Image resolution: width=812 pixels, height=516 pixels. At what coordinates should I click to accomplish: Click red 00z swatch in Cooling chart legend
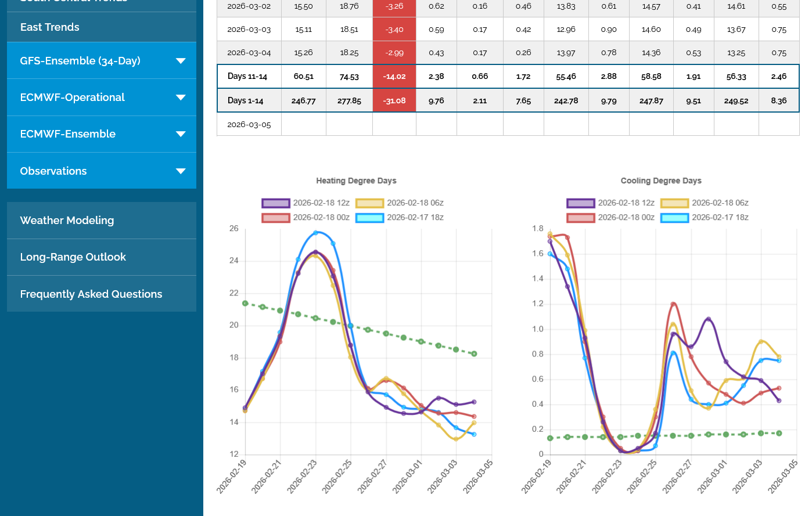pyautogui.click(x=581, y=218)
